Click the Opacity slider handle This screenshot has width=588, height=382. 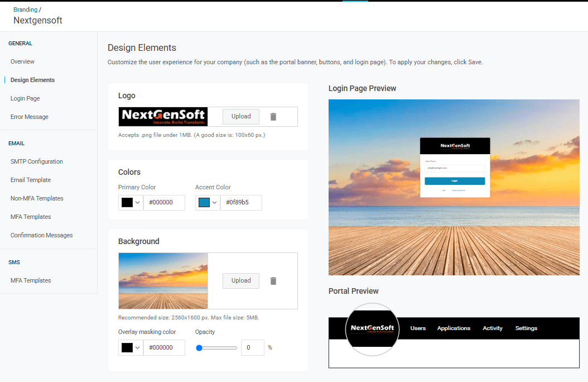199,347
